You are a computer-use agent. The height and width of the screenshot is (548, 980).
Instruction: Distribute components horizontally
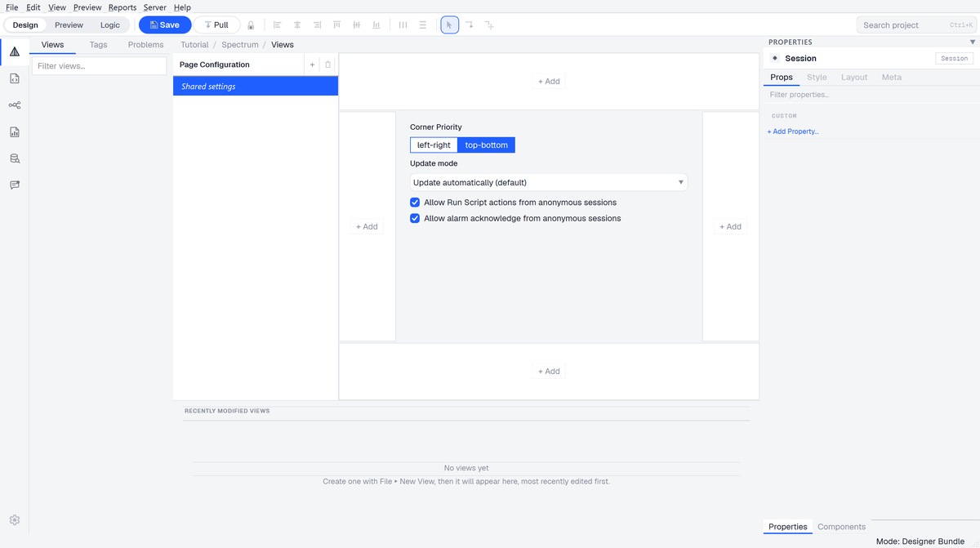403,25
